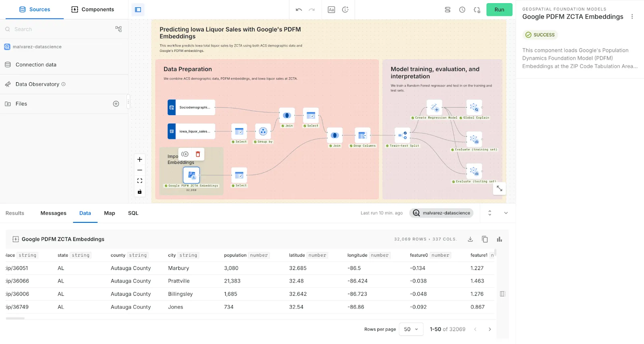This screenshot has width=644, height=344.
Task: Open the column statistics chart icon
Action: pos(500,239)
